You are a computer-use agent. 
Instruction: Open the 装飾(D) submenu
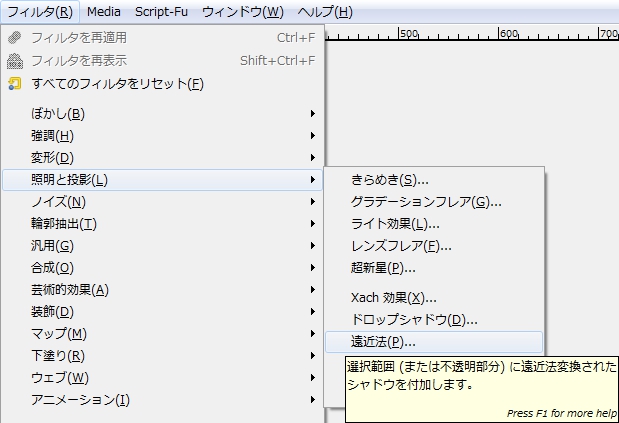162,312
